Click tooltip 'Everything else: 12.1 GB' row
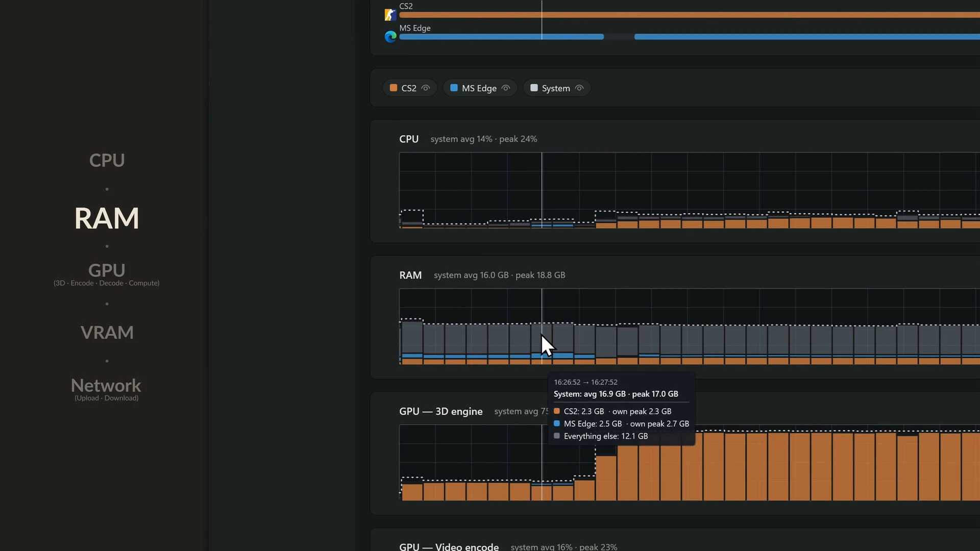The width and height of the screenshot is (980, 551). point(601,436)
